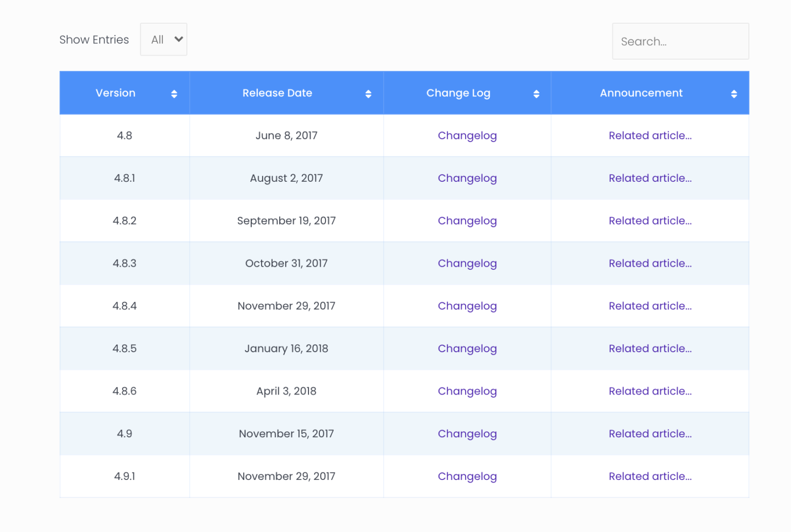Open the Changelog for version 4.8.2

[467, 220]
